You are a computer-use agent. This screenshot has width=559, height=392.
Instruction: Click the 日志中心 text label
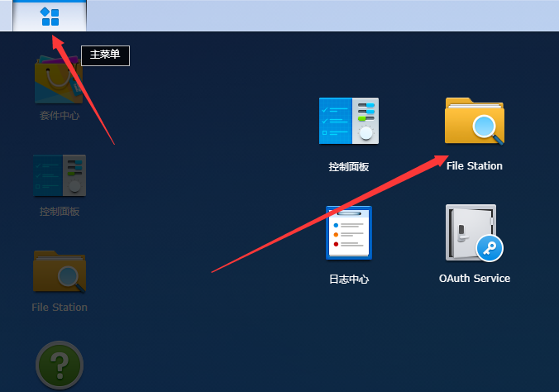point(349,279)
